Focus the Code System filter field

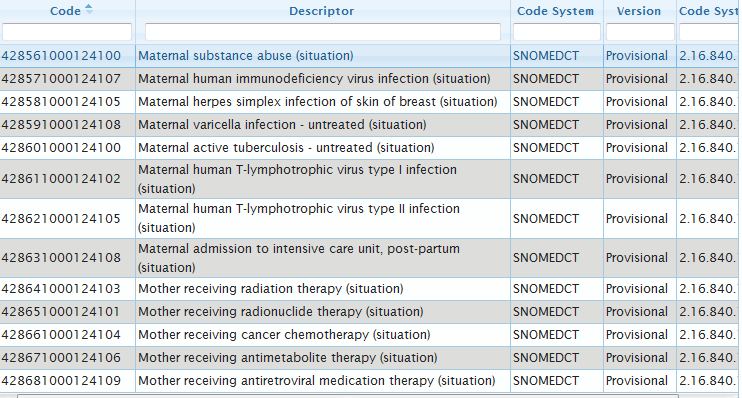point(556,32)
